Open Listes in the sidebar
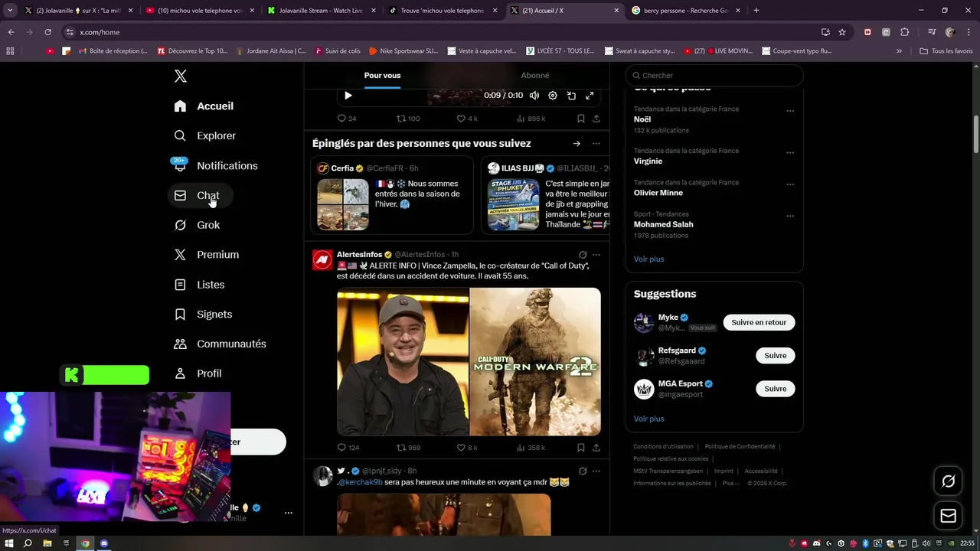Image resolution: width=980 pixels, height=551 pixels. (x=199, y=285)
